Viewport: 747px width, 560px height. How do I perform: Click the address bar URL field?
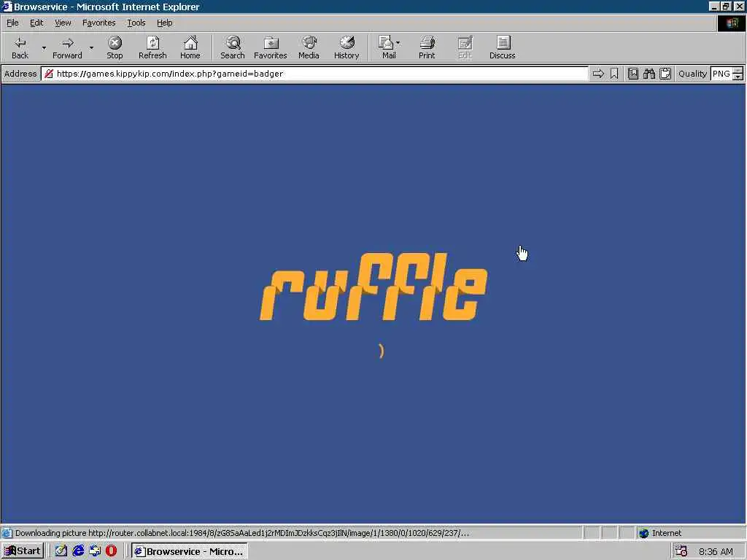tap(314, 74)
